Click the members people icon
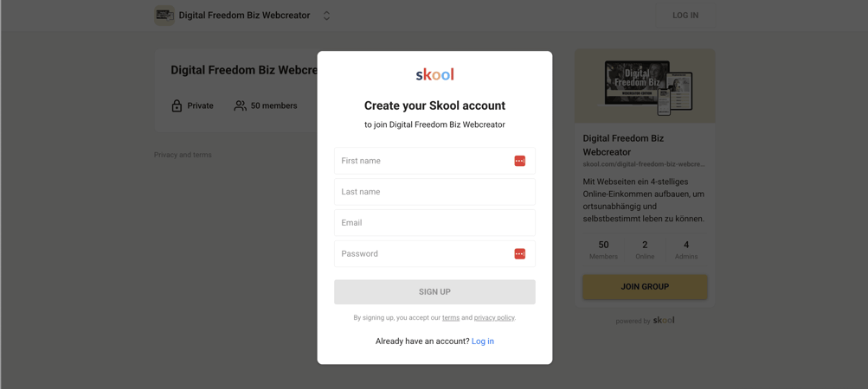Image resolution: width=868 pixels, height=389 pixels. click(241, 105)
